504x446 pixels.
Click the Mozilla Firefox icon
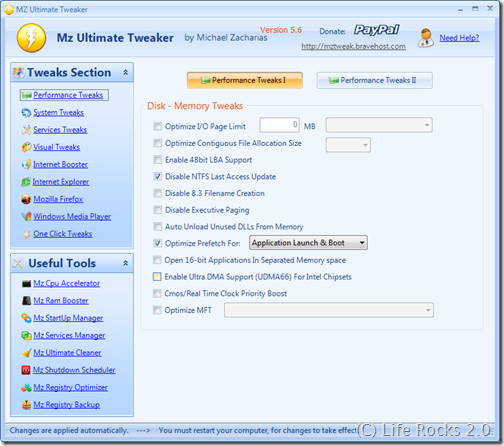tap(26, 199)
